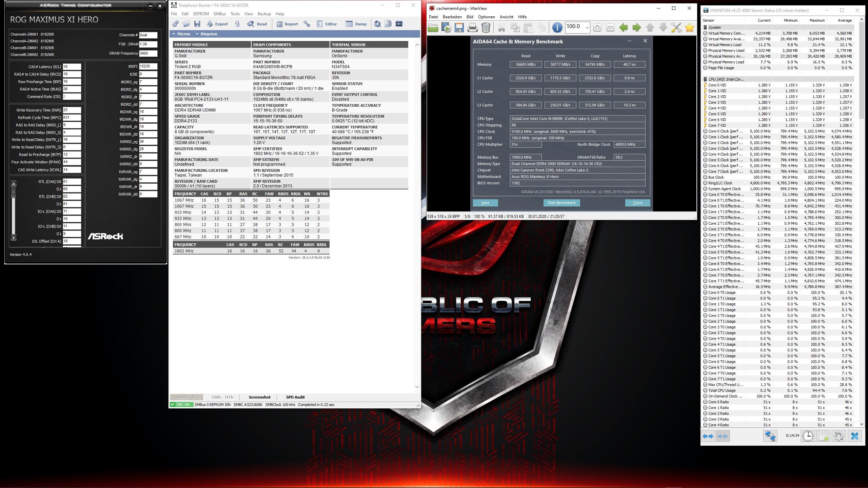Open IrfanView image information icon
The width and height of the screenshot is (868, 488).
tap(557, 27)
